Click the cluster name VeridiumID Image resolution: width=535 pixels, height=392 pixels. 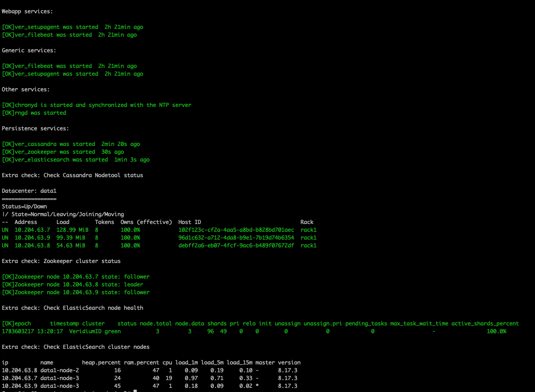click(x=85, y=331)
